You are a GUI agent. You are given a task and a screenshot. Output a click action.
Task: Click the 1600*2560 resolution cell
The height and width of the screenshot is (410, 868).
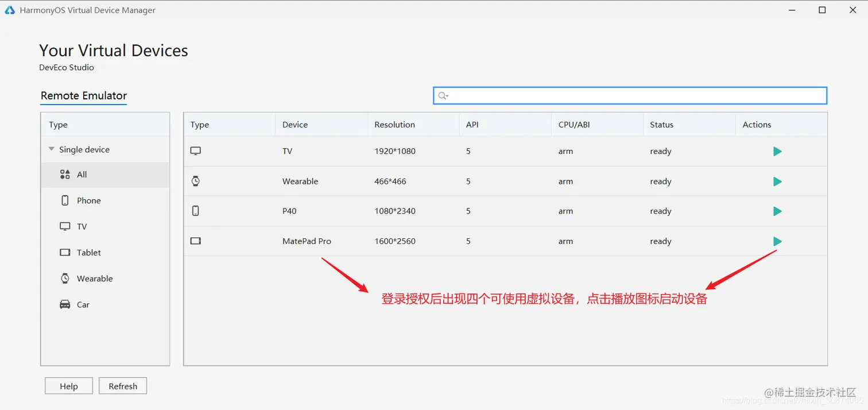395,241
